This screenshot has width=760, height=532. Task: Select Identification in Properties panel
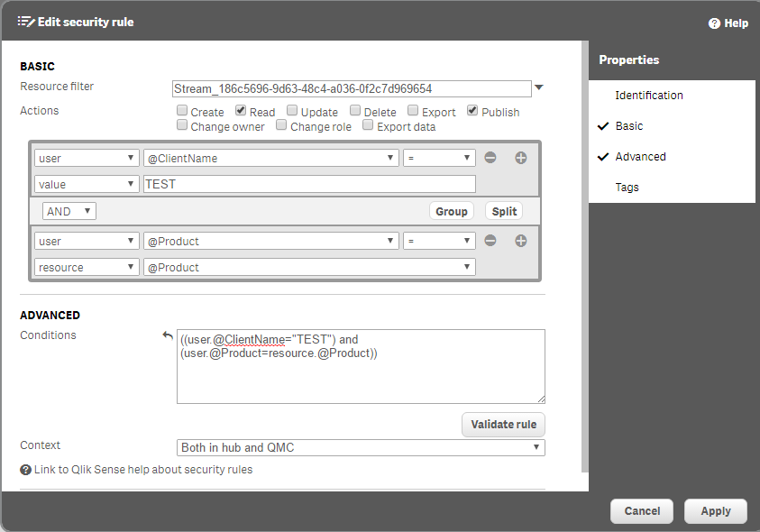click(x=649, y=96)
